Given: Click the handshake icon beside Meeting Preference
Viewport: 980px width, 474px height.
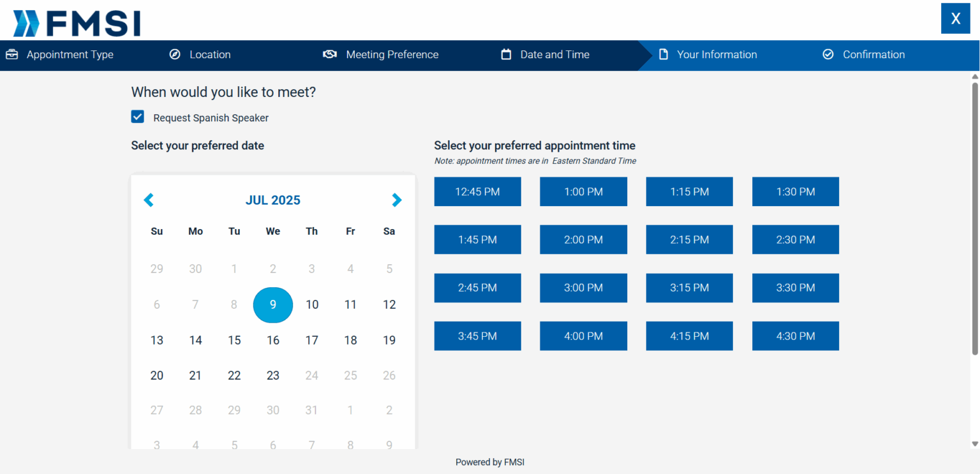Looking at the screenshot, I should click(x=330, y=55).
